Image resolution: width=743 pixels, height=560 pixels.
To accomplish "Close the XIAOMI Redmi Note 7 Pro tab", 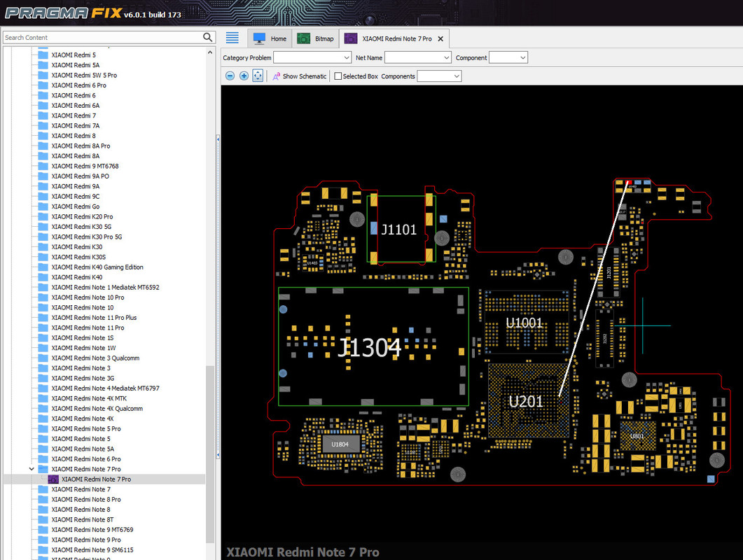I will click(x=440, y=38).
